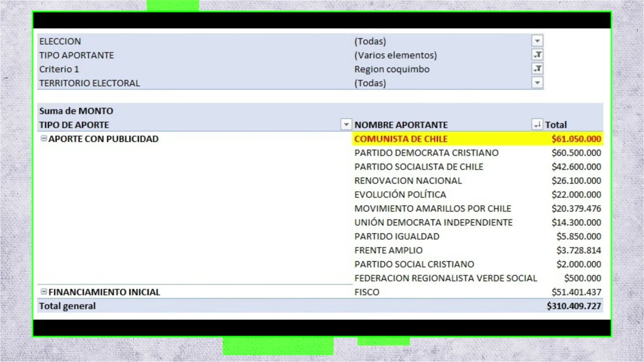Open the NOMBRE APORTANTE sort dropdown
644x362 pixels.
537,125
